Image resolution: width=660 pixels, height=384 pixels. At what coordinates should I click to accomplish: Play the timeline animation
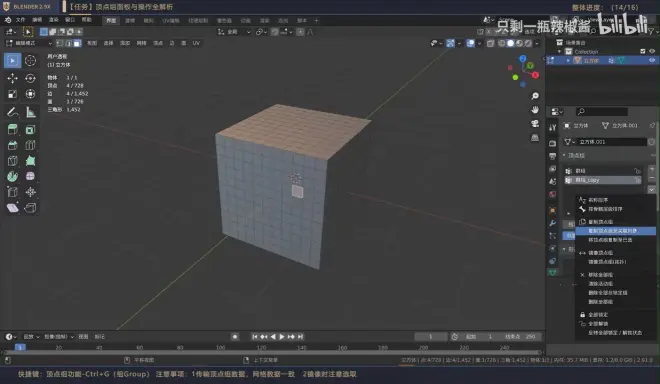pos(282,336)
